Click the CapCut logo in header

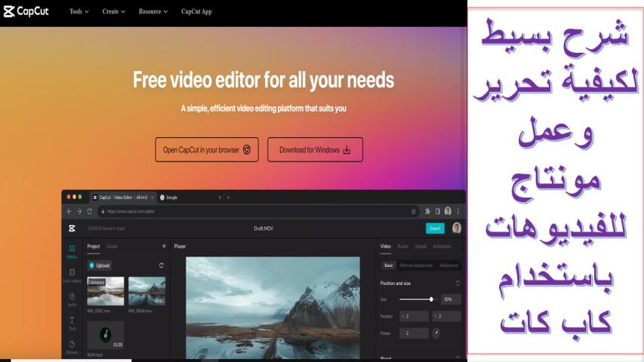click(x=26, y=11)
